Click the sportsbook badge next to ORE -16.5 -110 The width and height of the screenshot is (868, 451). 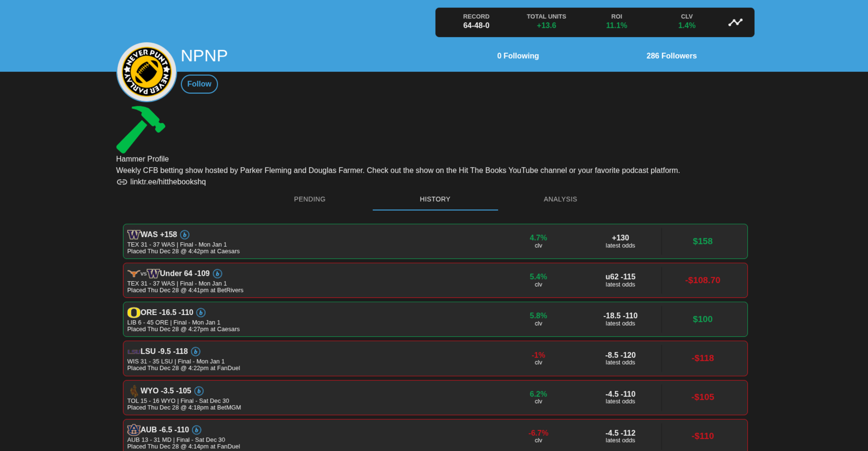coord(201,312)
